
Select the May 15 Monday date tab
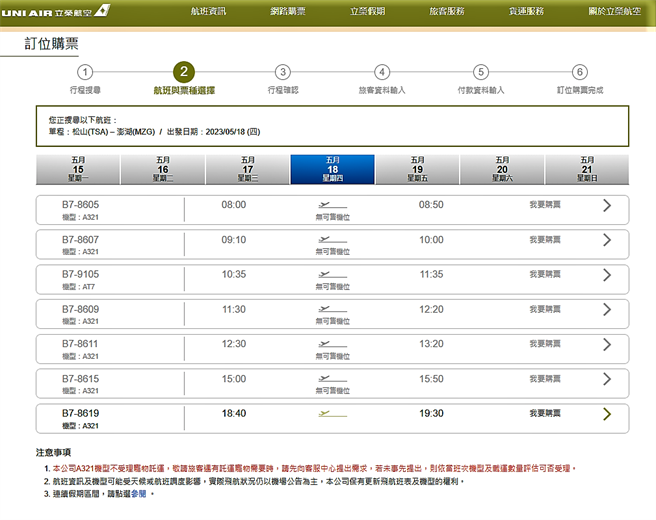pyautogui.click(x=78, y=169)
